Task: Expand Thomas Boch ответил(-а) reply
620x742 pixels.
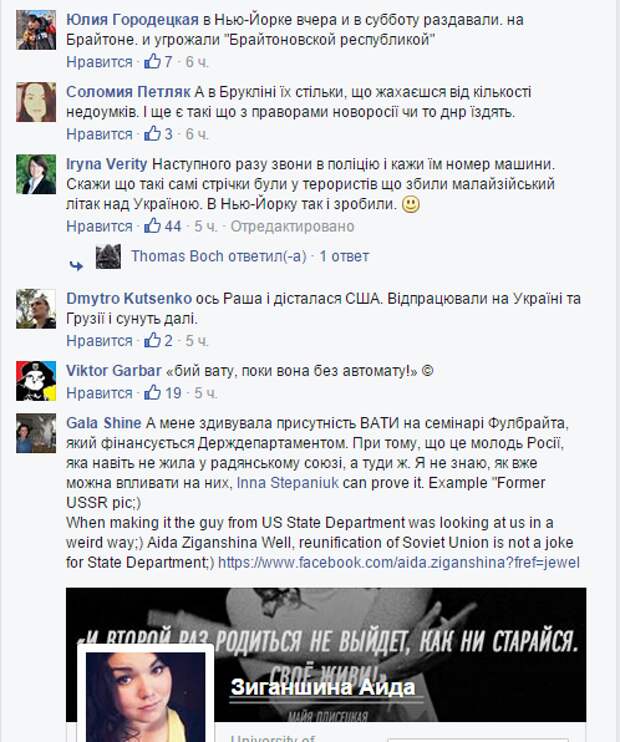Action: tap(219, 256)
